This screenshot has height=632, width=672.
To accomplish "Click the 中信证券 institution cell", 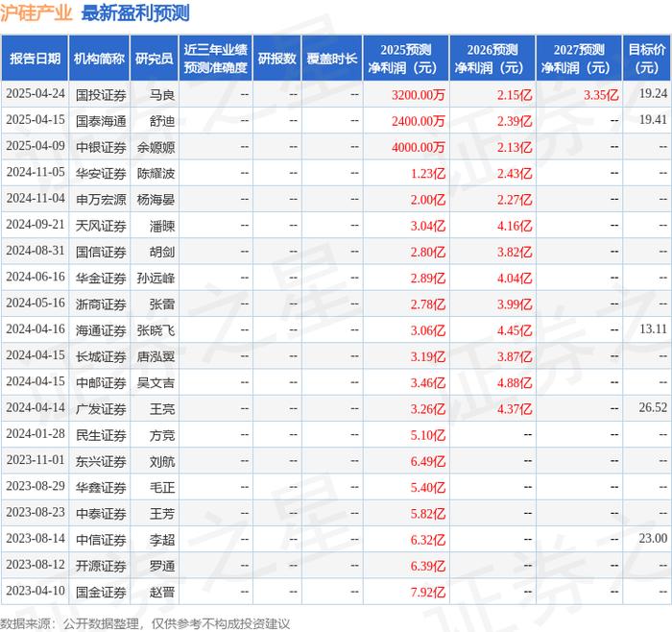I will click(101, 540).
